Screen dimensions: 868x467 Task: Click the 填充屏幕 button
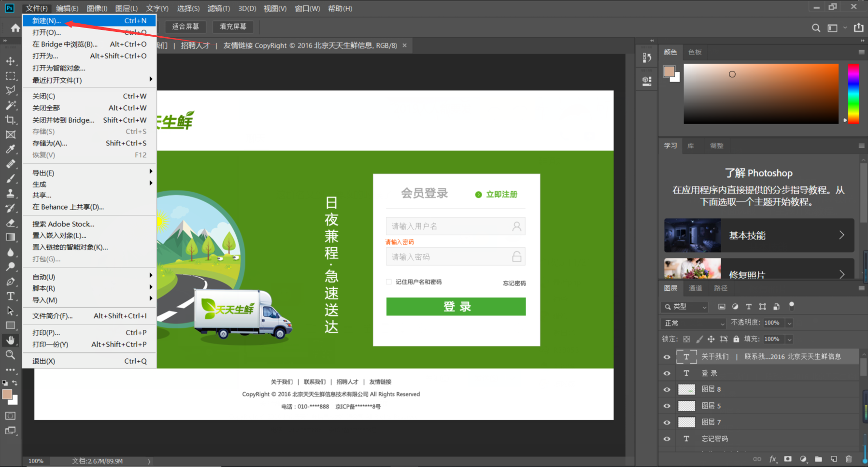(x=233, y=27)
